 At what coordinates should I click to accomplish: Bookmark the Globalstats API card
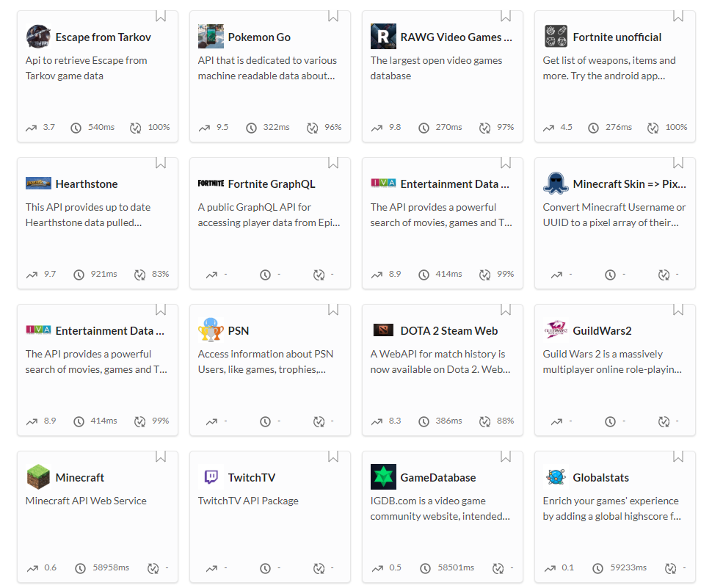pyautogui.click(x=677, y=456)
